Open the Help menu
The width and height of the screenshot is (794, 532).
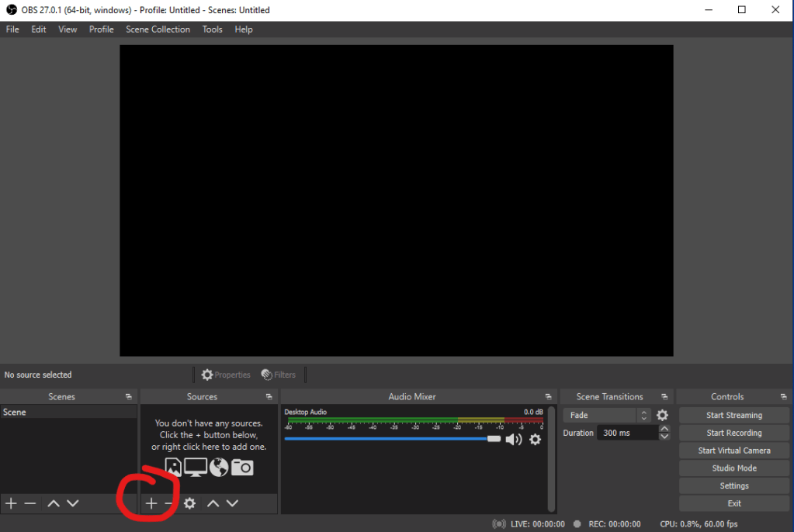coord(244,29)
